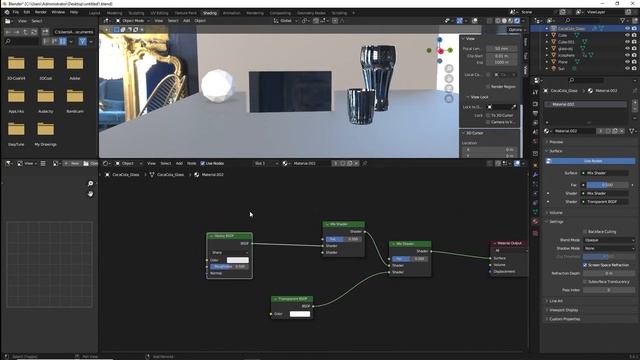Open the Render menu
The image size is (640, 360).
tap(40, 12)
